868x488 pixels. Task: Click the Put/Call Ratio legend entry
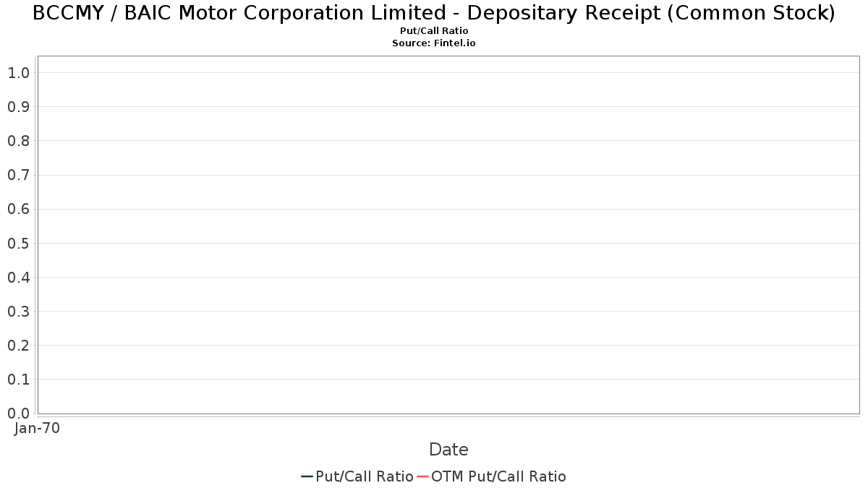tap(357, 476)
